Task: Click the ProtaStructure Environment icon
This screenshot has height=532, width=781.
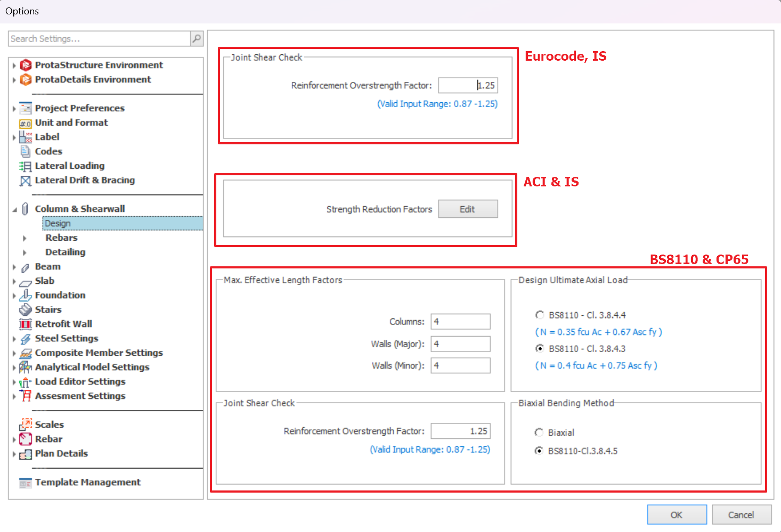Action: [x=26, y=65]
